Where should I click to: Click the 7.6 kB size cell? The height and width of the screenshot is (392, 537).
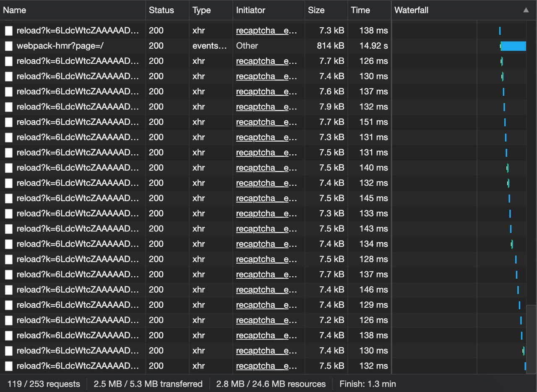pyautogui.click(x=332, y=91)
